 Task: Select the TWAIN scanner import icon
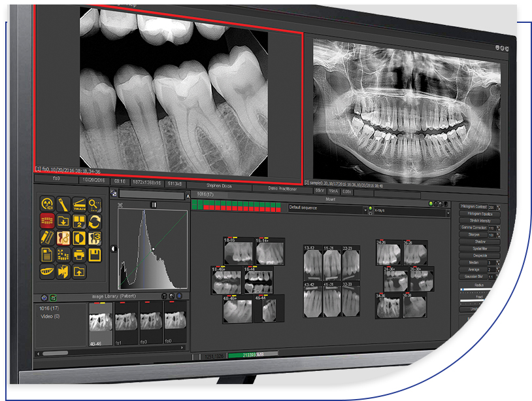tap(79, 204)
